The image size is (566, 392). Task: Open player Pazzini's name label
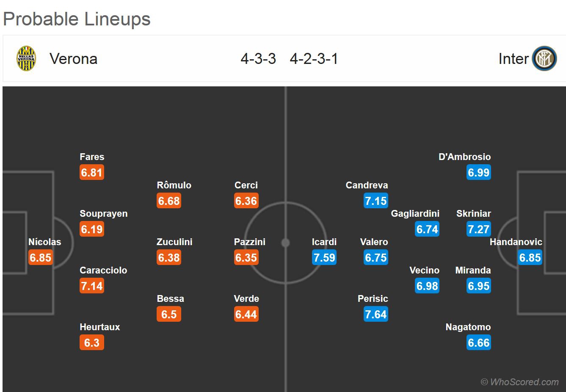click(250, 242)
